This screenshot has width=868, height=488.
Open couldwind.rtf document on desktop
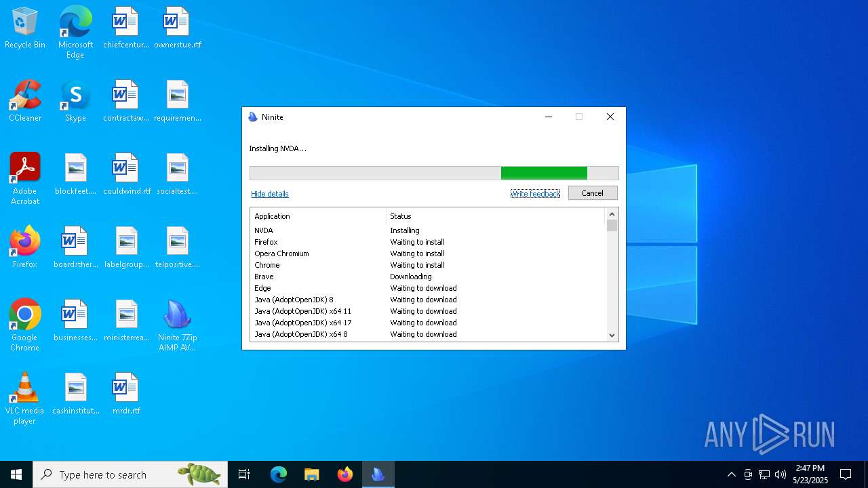126,174
